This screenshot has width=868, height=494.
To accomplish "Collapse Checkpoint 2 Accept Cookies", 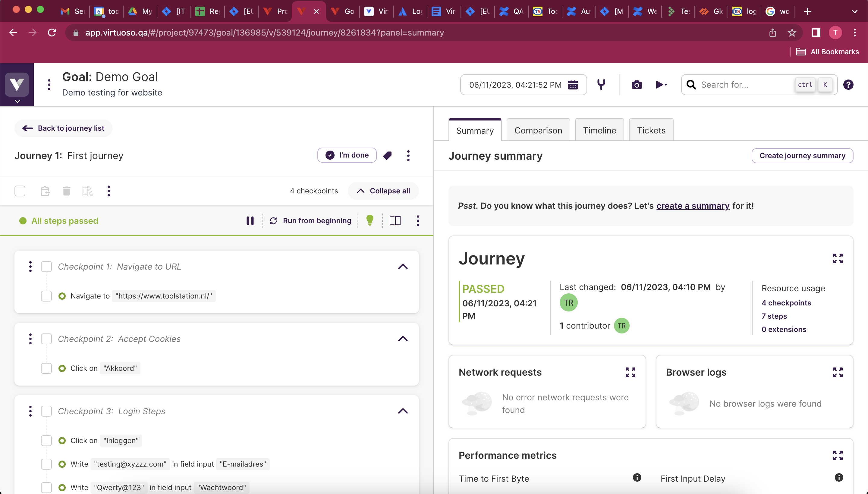I will [403, 339].
